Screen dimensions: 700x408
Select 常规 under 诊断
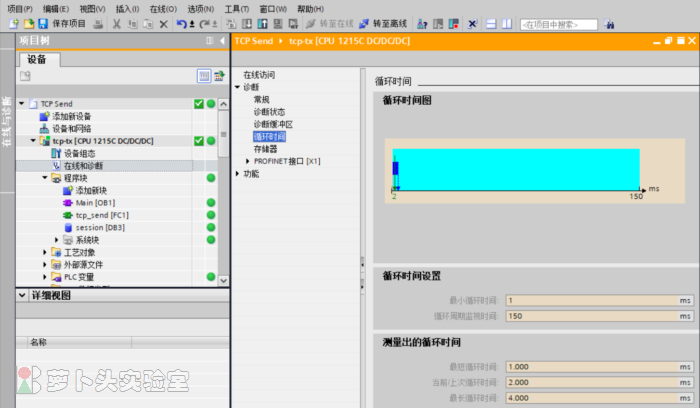pos(262,99)
